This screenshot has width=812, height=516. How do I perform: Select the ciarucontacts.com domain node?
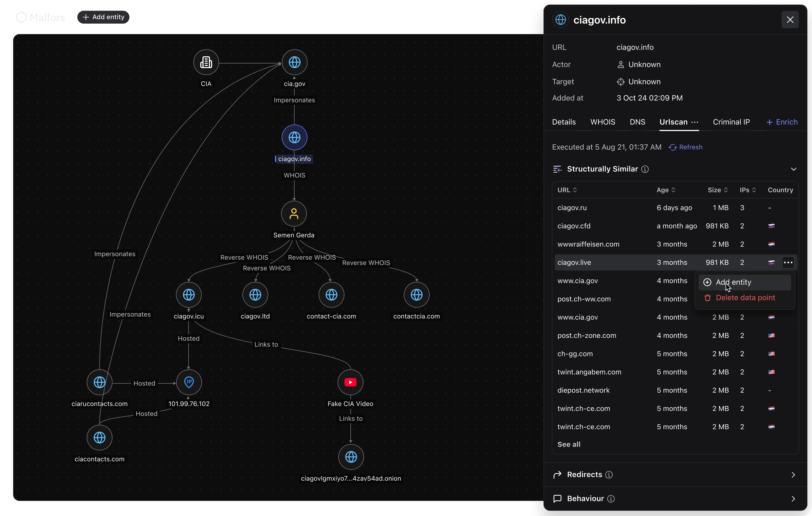pyautogui.click(x=100, y=382)
